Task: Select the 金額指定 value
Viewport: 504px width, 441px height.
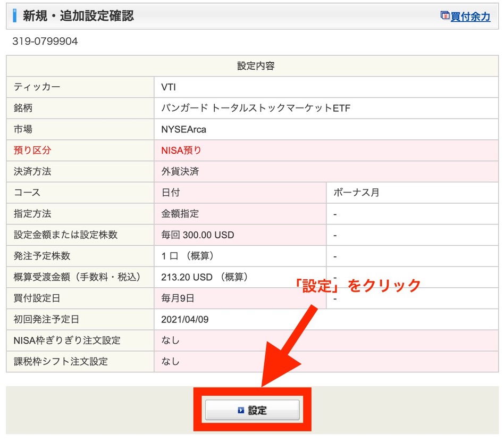Action: click(x=180, y=213)
